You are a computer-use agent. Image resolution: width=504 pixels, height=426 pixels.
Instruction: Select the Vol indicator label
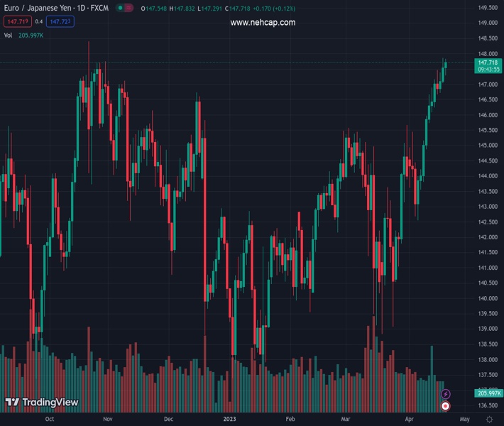coord(9,35)
